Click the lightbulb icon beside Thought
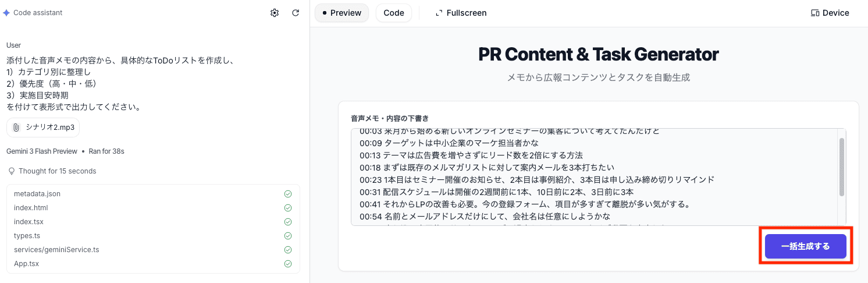 tap(11, 171)
